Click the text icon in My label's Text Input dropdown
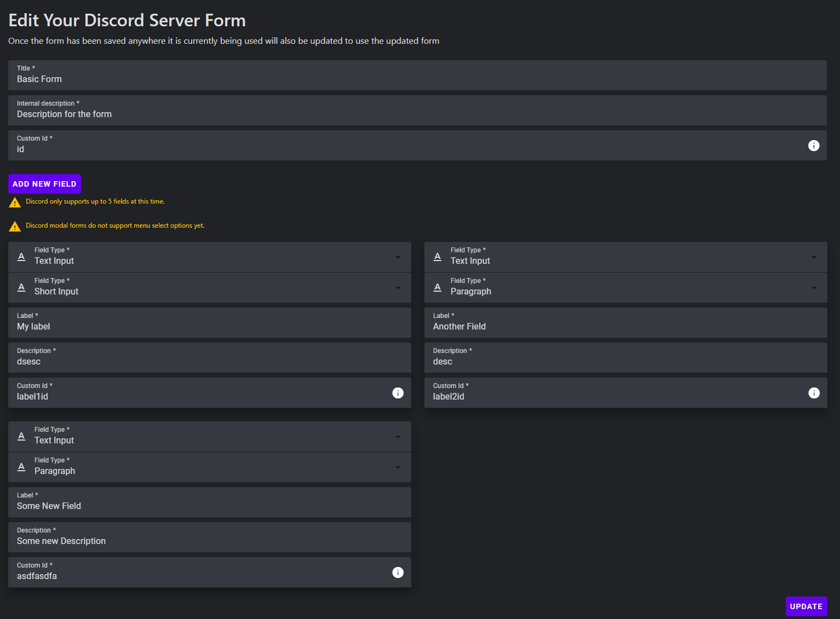 (x=21, y=257)
